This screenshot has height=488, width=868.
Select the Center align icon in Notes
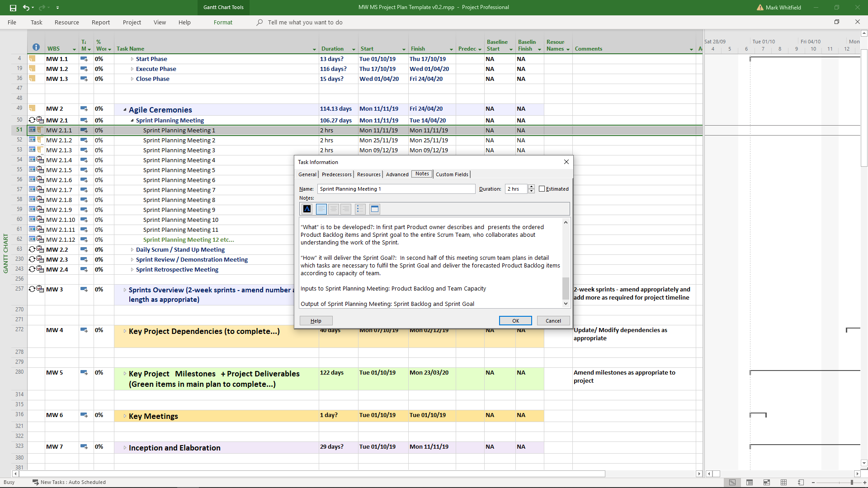click(x=334, y=209)
